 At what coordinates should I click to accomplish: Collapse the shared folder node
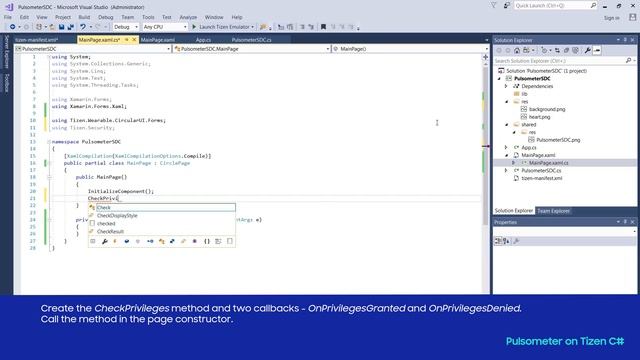507,124
